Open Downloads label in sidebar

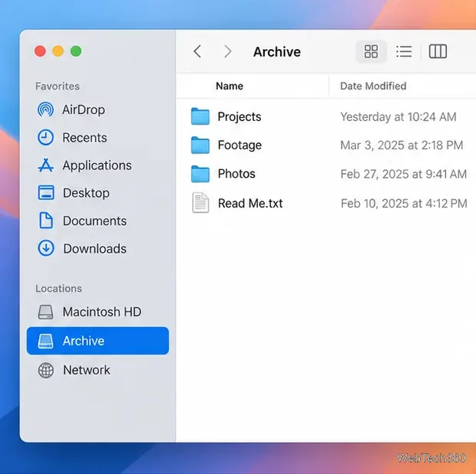tap(95, 249)
